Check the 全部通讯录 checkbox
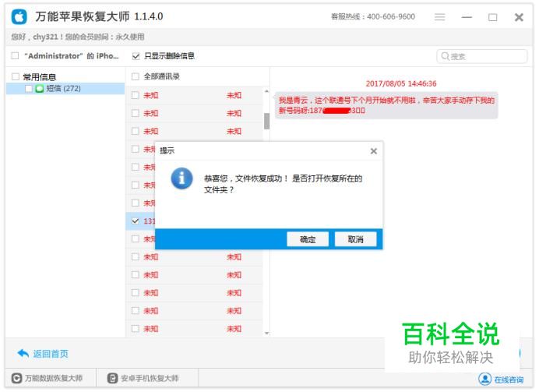 pos(136,76)
